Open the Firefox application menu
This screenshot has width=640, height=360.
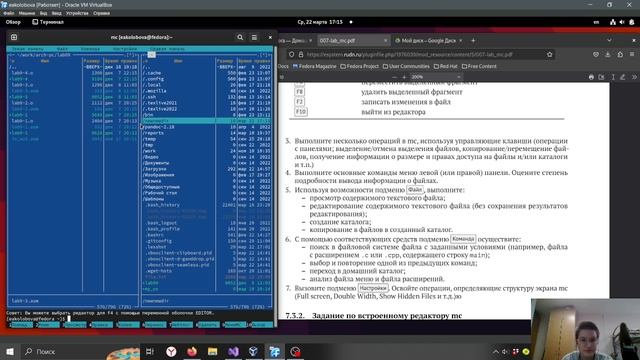(632, 54)
